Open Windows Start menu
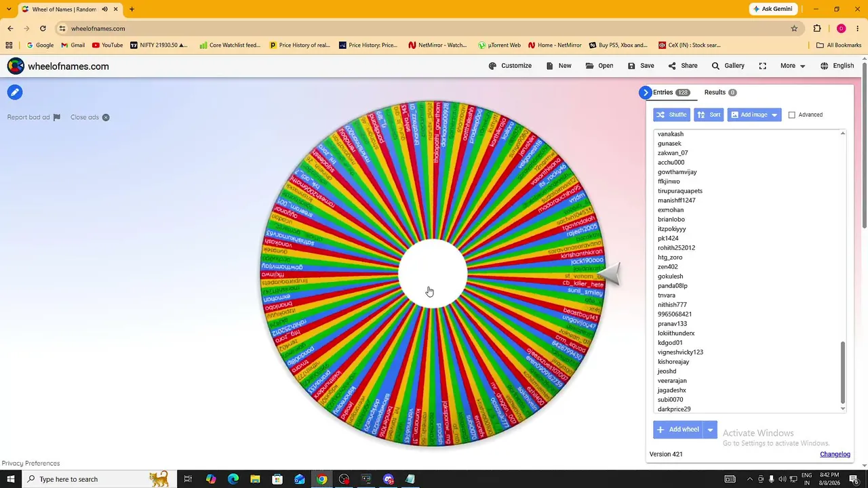Screen dimensions: 868x488 [x=11, y=479]
